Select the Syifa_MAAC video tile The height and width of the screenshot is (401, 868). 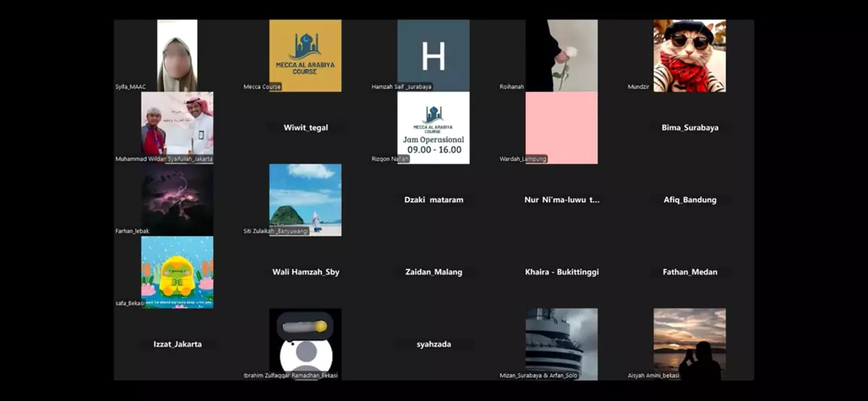177,55
